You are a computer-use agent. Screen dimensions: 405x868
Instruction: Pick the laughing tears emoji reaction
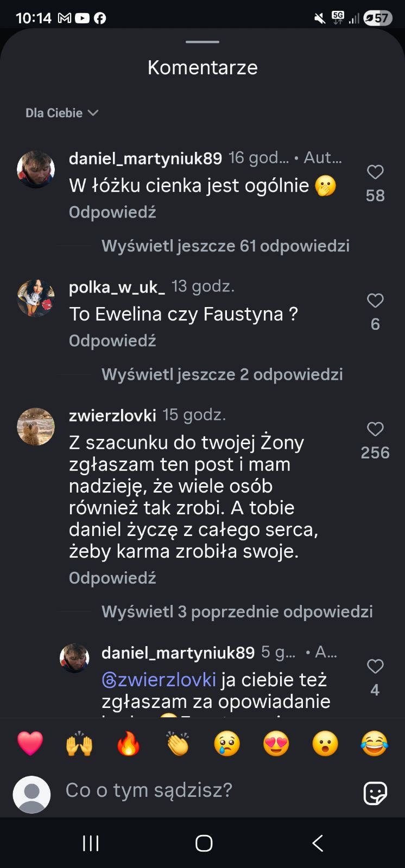pos(374,743)
